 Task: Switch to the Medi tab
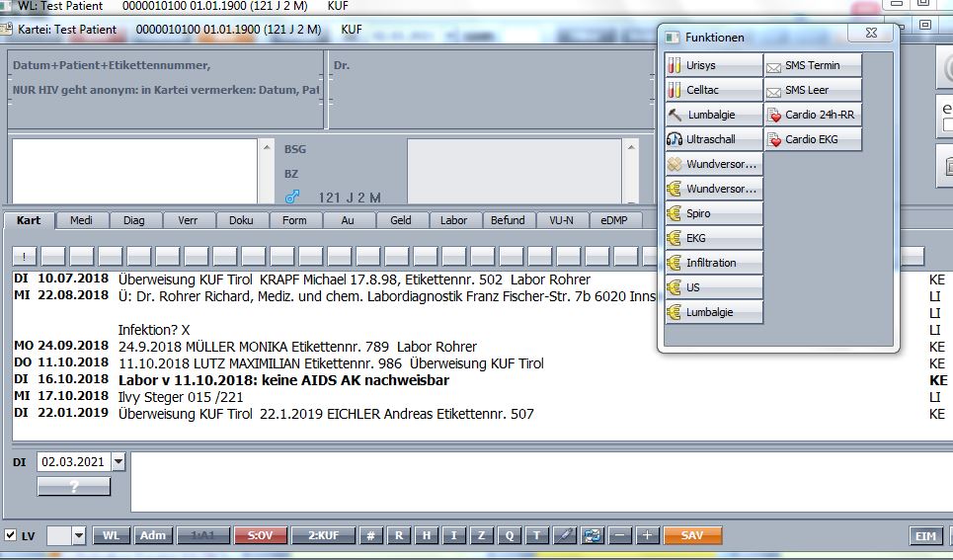click(81, 220)
